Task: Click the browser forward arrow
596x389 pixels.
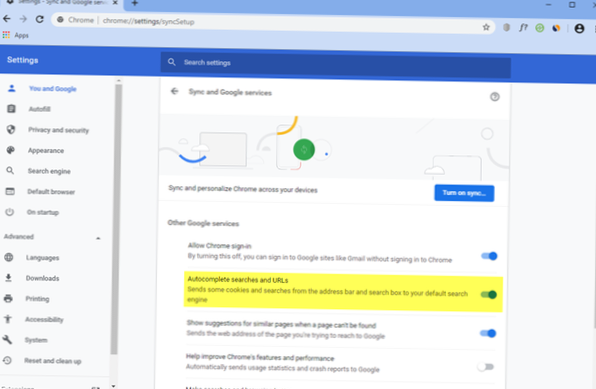Action: tap(23, 19)
